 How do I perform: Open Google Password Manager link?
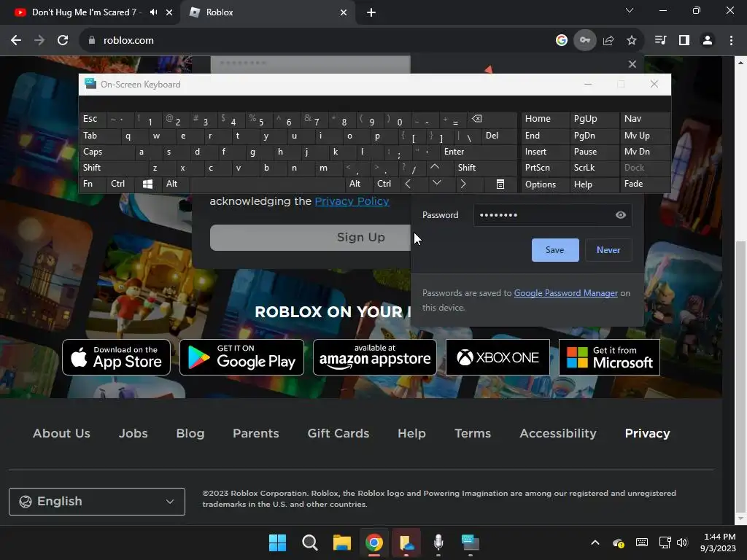tap(565, 293)
